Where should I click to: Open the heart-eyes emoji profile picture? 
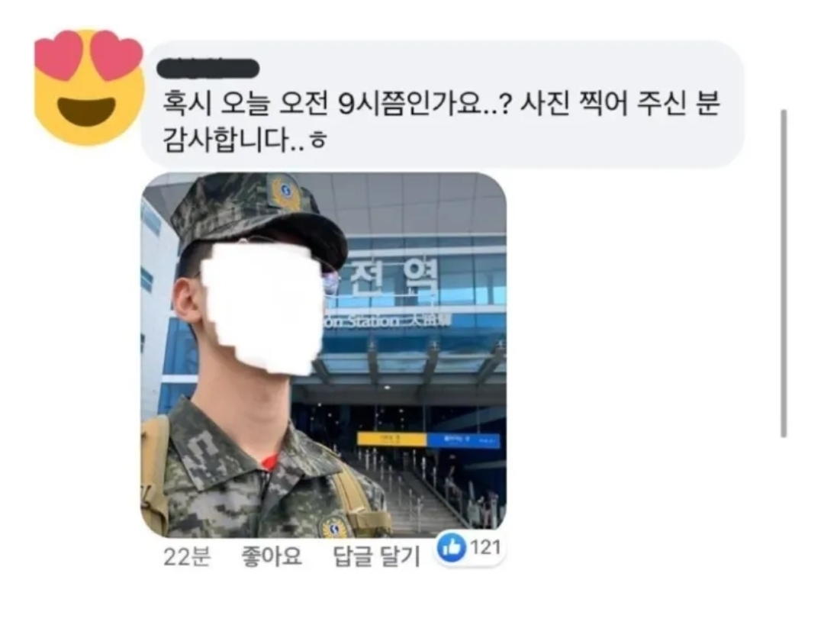pos(89,87)
